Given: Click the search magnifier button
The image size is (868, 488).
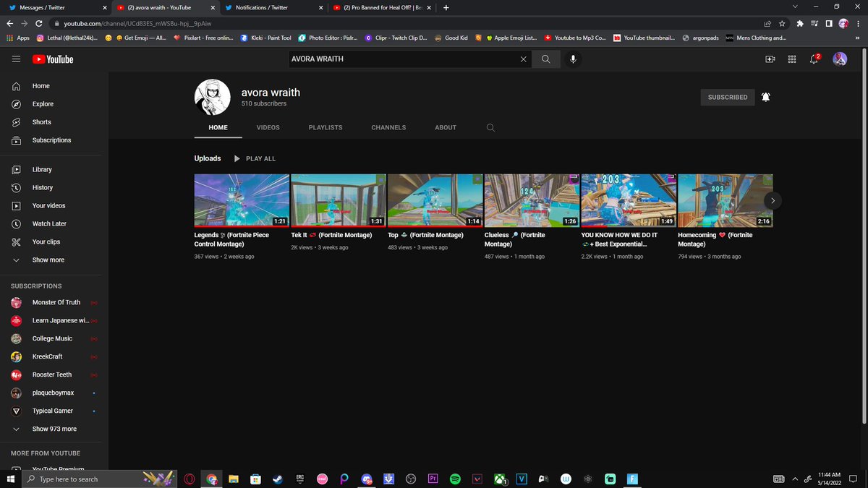Looking at the screenshot, I should [x=545, y=59].
